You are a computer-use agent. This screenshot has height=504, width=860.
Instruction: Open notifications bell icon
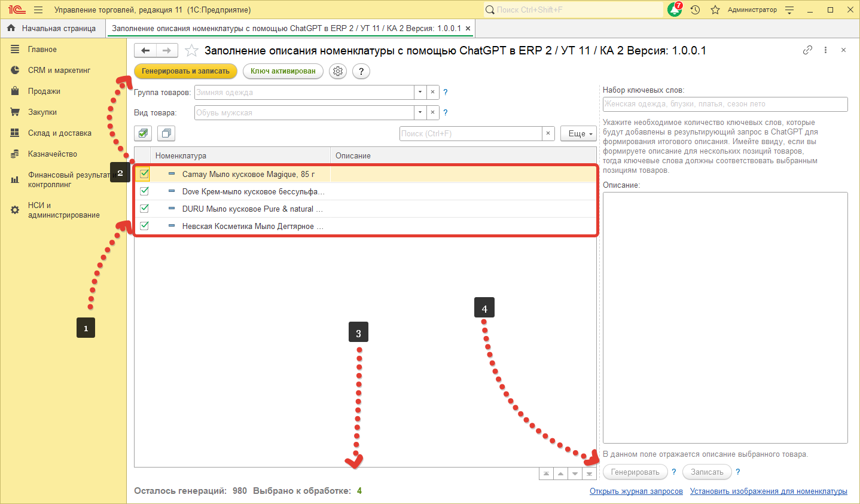click(674, 10)
